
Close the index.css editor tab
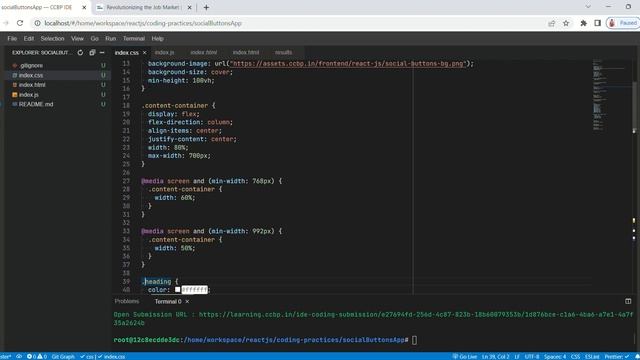(x=144, y=53)
